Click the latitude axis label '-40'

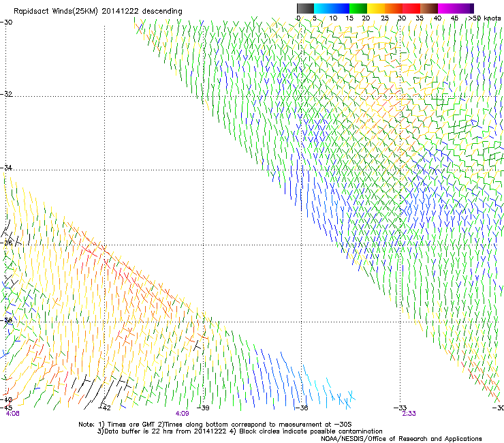(x=6, y=399)
